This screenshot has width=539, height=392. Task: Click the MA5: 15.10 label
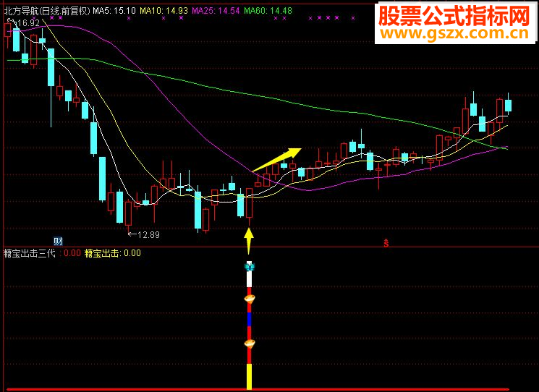coord(114,11)
